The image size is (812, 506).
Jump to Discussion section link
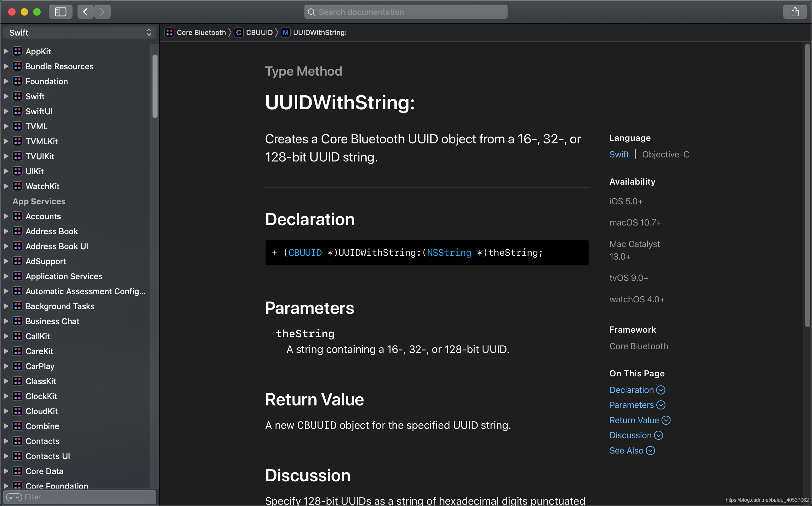[636, 435]
